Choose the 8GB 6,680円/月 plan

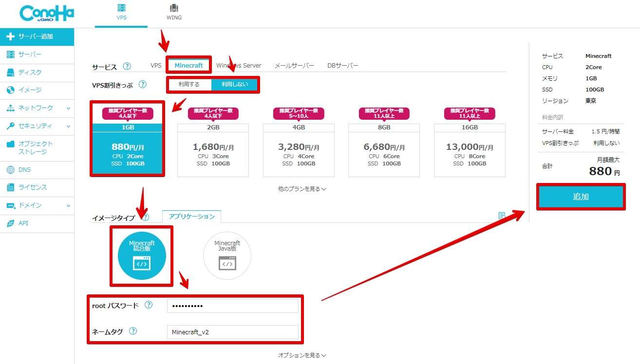coord(384,150)
